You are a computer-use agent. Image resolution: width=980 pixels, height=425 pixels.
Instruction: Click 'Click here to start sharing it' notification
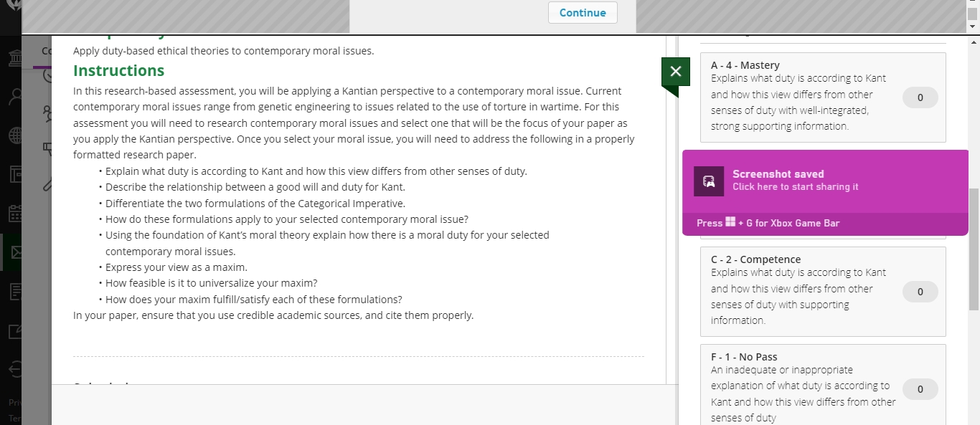[x=795, y=187]
